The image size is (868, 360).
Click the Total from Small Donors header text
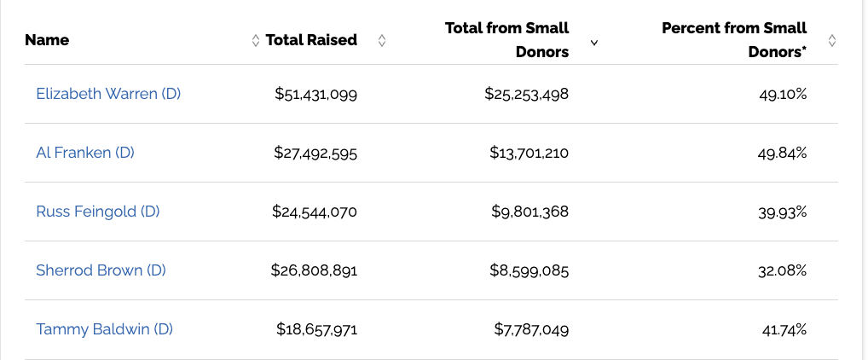coord(507,40)
